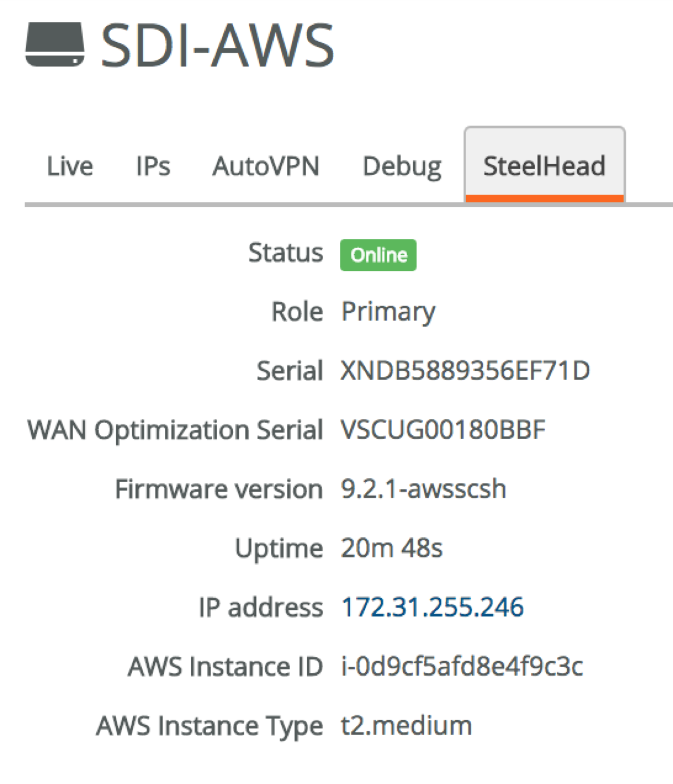Click the uptime value 20m 48s
The width and height of the screenshot is (673, 784).
391,549
